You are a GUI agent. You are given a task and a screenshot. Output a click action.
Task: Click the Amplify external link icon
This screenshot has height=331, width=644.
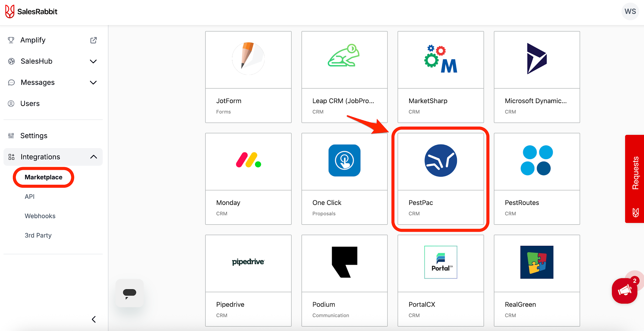pyautogui.click(x=93, y=40)
